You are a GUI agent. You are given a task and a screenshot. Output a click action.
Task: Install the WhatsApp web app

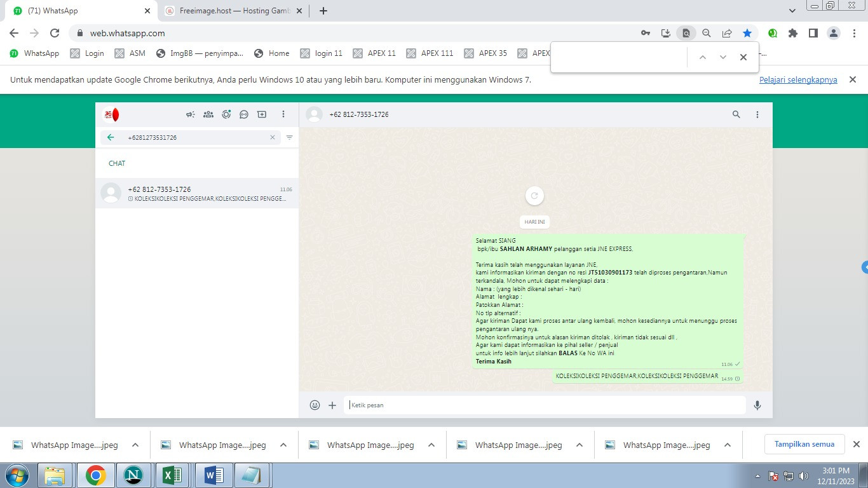click(666, 33)
